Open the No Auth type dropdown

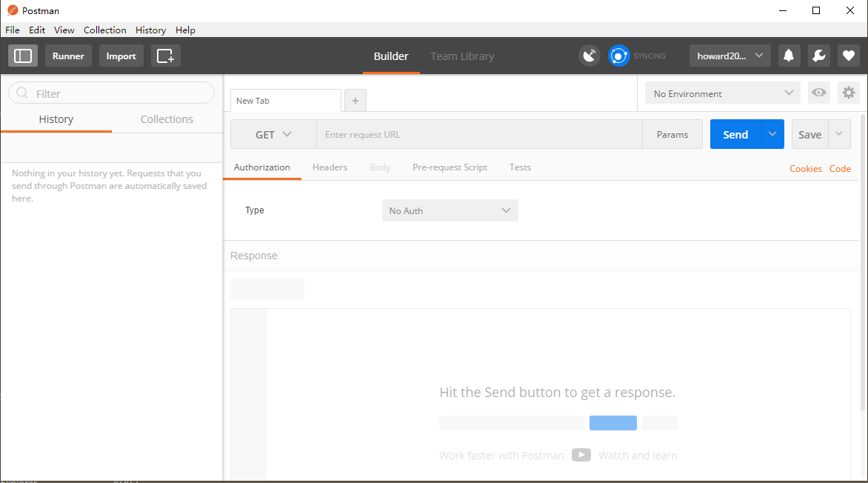[x=450, y=210]
